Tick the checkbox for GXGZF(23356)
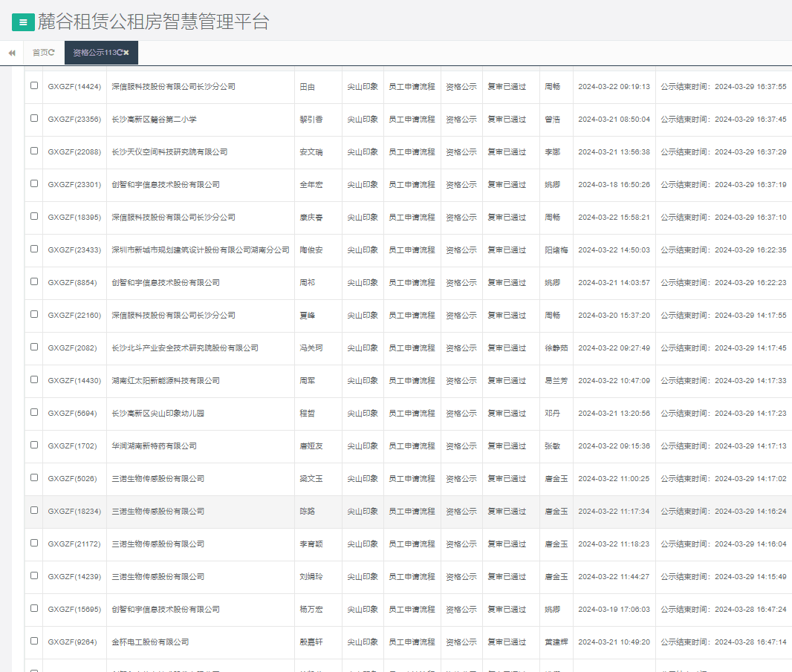792x672 pixels. click(34, 119)
